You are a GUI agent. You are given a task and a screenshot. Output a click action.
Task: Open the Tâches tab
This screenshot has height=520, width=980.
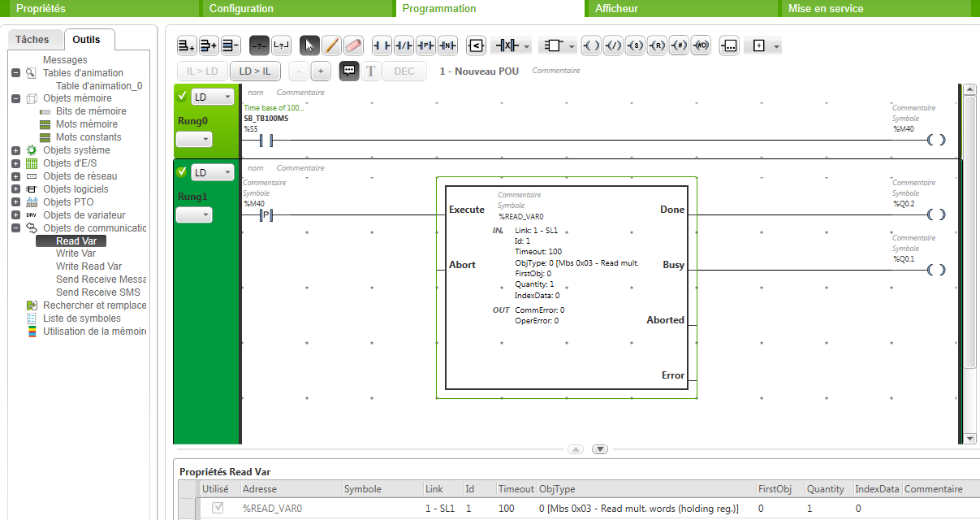pyautogui.click(x=32, y=39)
